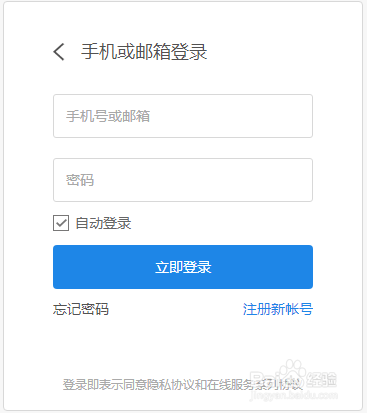Click the 手机号或邮箱 placeholder text

[x=108, y=116]
